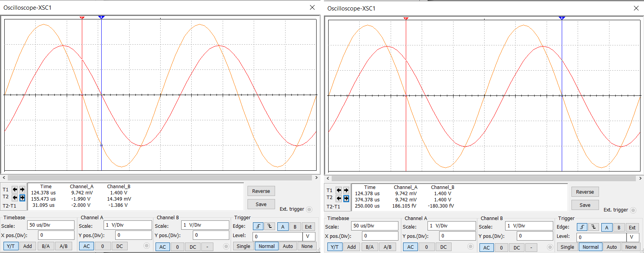This screenshot has height=253, width=644.
Task: Move cursor T2 left in right oscilloscope
Action: click(x=339, y=198)
